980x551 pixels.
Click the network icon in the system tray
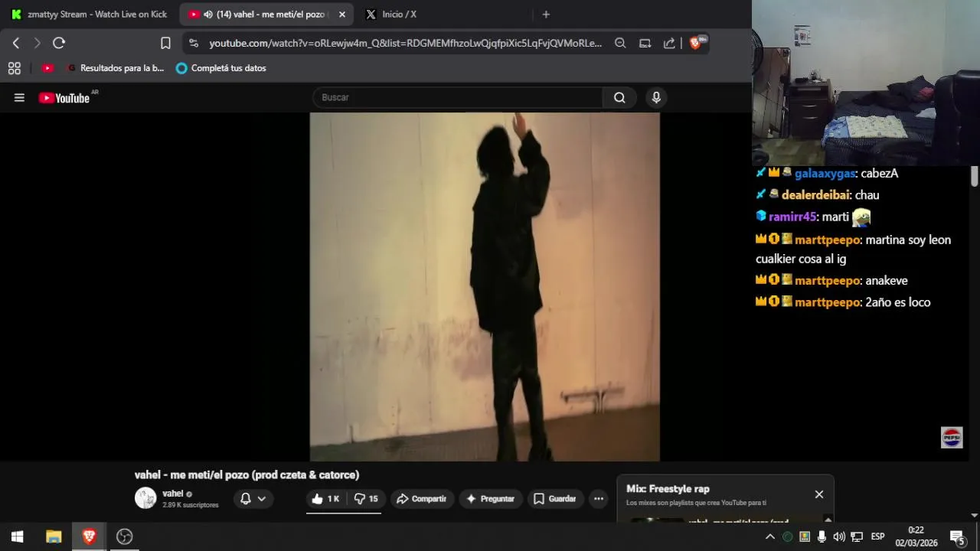857,536
